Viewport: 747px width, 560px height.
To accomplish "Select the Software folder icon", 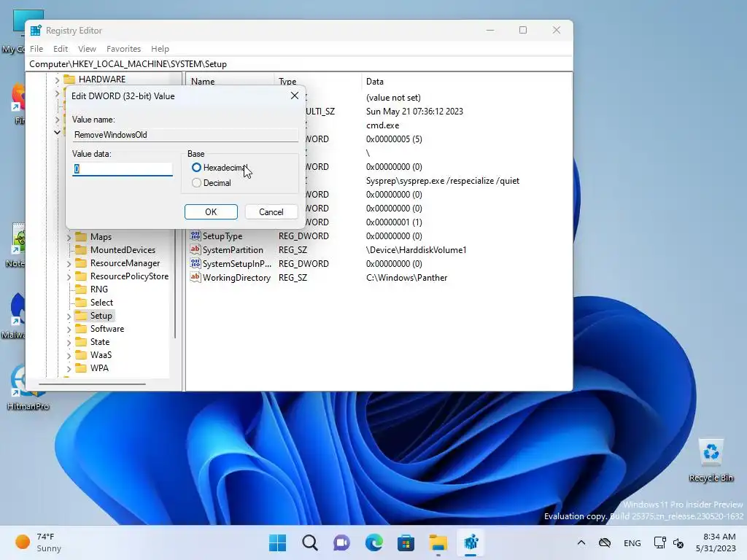I will [82, 329].
